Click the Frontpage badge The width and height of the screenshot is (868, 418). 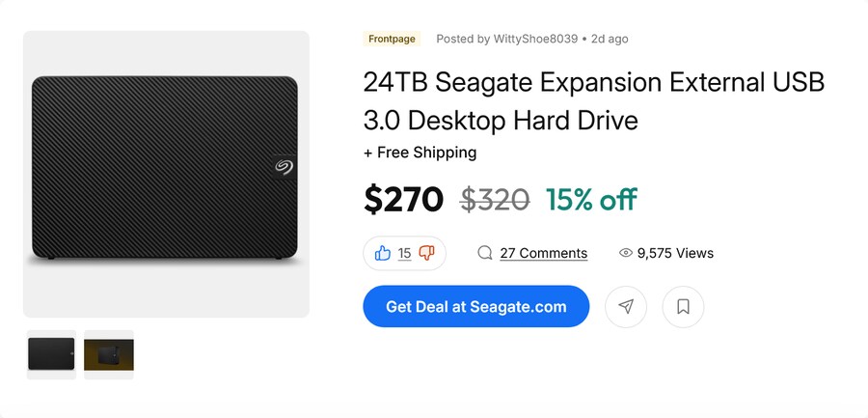pos(392,39)
